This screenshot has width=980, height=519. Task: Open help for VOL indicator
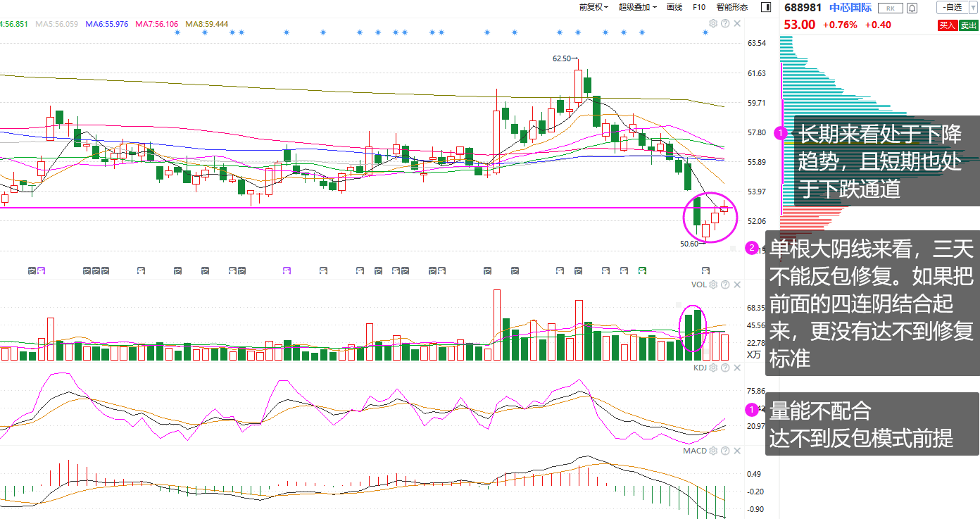[x=725, y=284]
